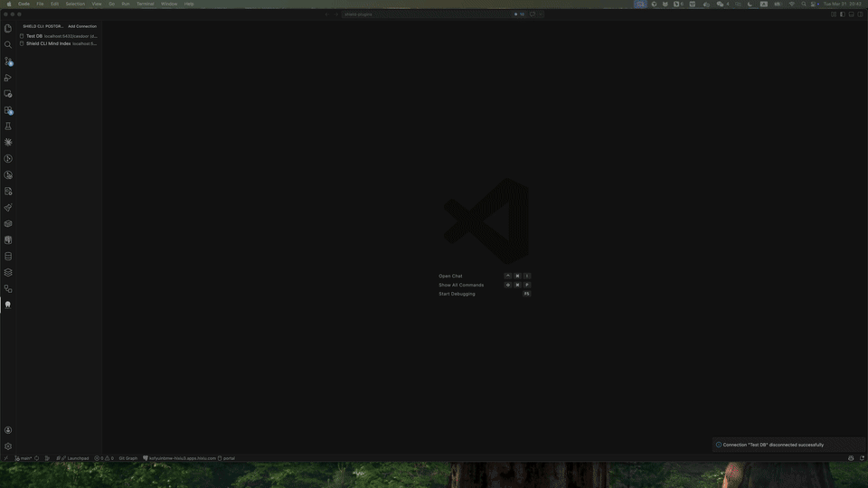Screen dimensions: 868x488
Task: Open the chat icon beside command center
Action: 533,14
